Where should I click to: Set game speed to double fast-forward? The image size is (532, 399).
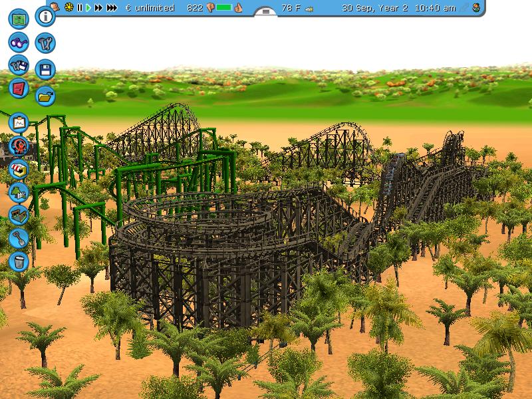pos(98,7)
